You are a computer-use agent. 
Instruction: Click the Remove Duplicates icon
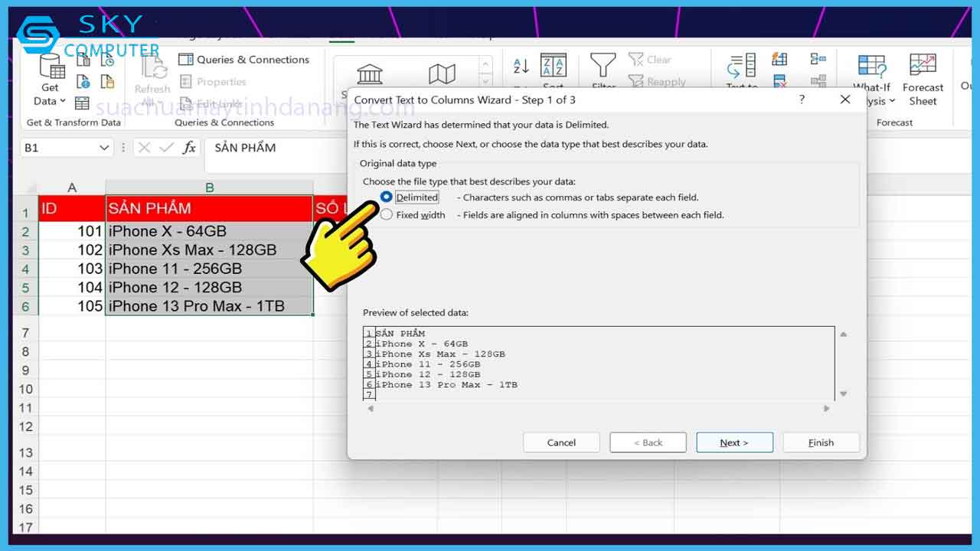(779, 80)
